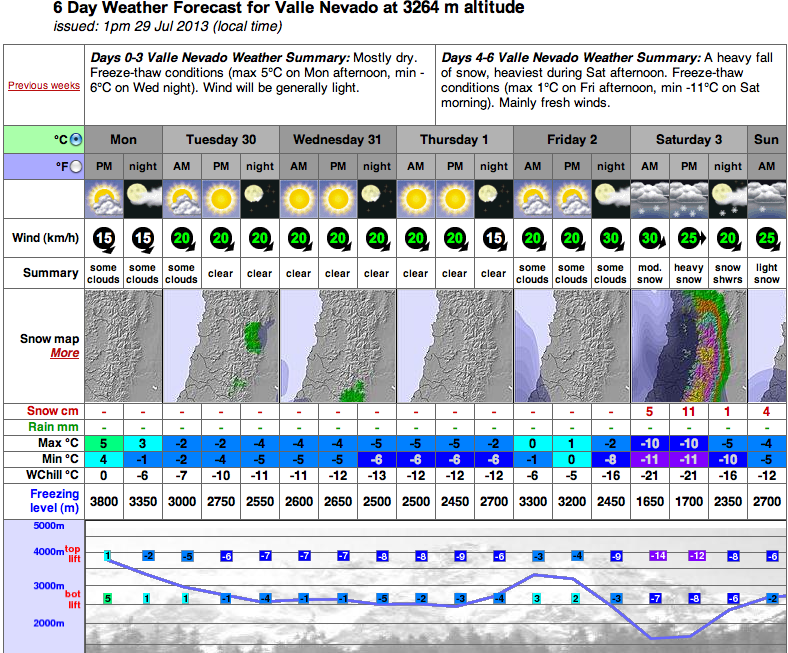Viewport: 788px width, 653px height.
Task: Click Saturday PM heavy snow weather icon
Action: click(689, 199)
